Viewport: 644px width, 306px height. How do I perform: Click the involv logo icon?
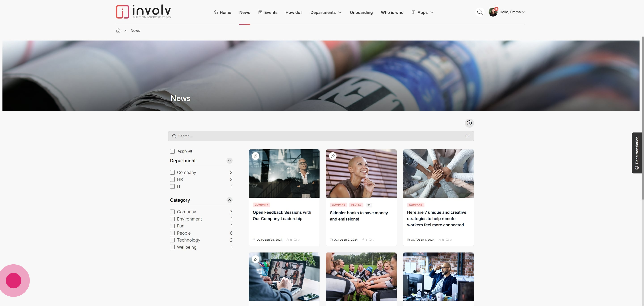[123, 12]
